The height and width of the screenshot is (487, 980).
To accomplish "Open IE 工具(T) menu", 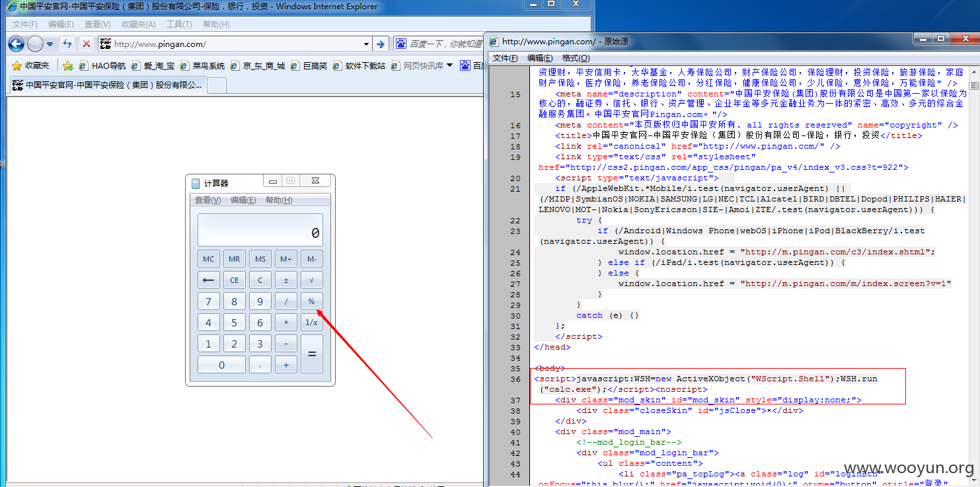I will pyautogui.click(x=179, y=24).
